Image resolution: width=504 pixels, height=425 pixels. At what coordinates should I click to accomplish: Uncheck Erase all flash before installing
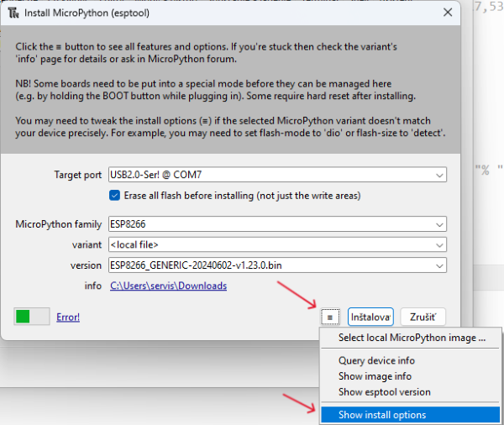coord(114,196)
